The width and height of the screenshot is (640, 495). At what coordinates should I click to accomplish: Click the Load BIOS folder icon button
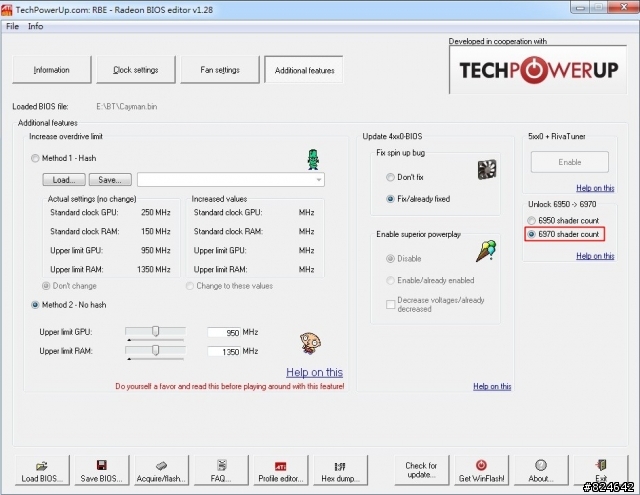pyautogui.click(x=43, y=470)
